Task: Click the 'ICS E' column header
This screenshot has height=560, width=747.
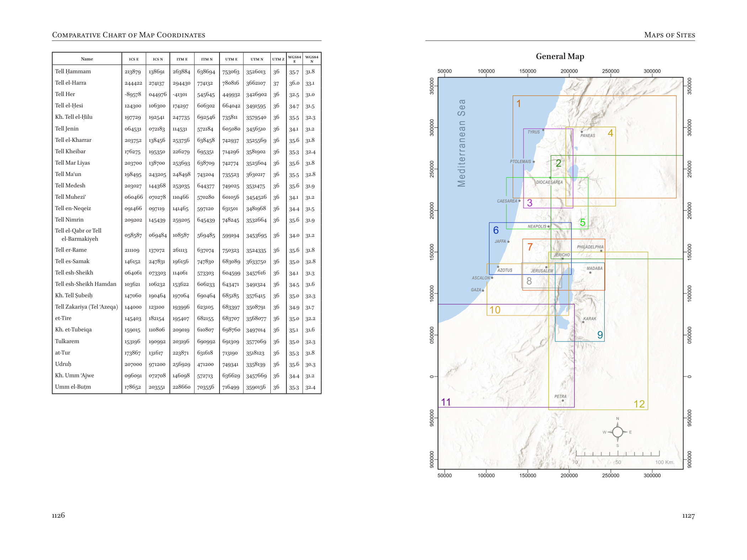Action: point(134,59)
